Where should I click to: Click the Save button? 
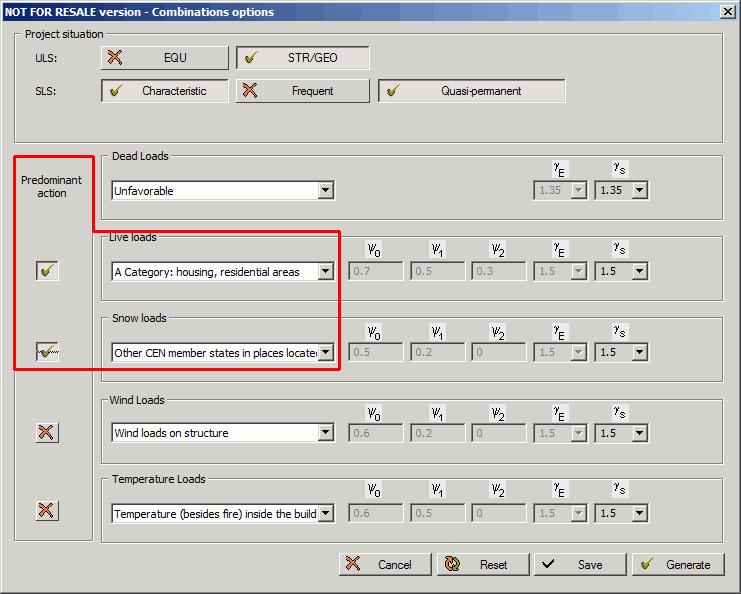(580, 564)
